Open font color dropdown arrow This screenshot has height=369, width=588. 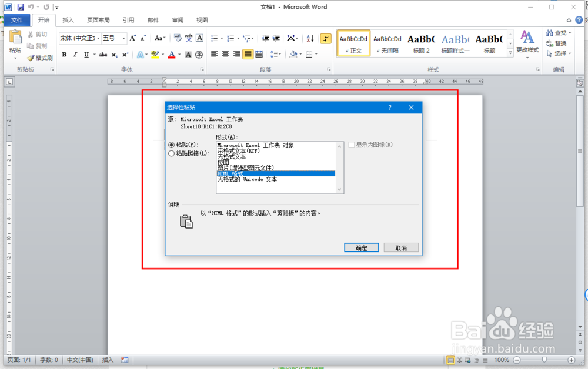coord(179,55)
